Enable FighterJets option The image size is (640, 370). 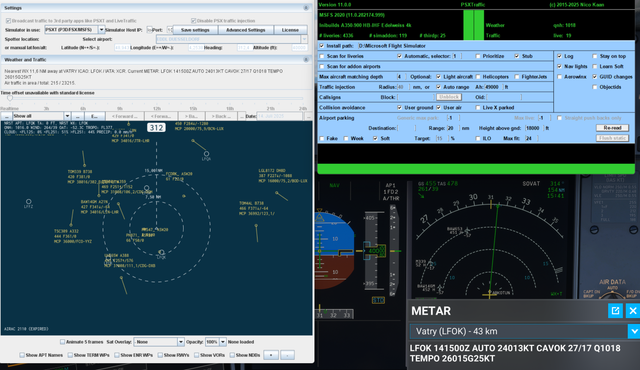pyautogui.click(x=517, y=77)
